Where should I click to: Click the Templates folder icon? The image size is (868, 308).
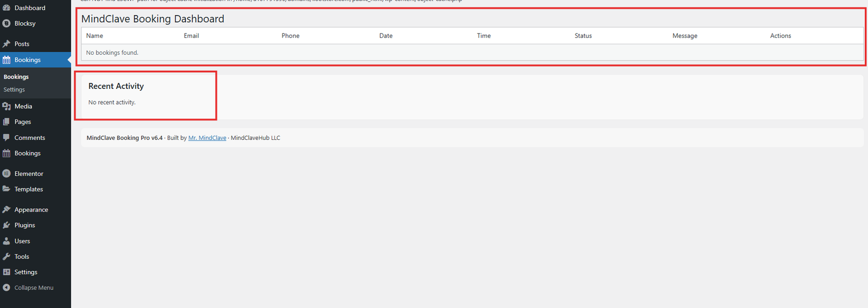pos(7,189)
